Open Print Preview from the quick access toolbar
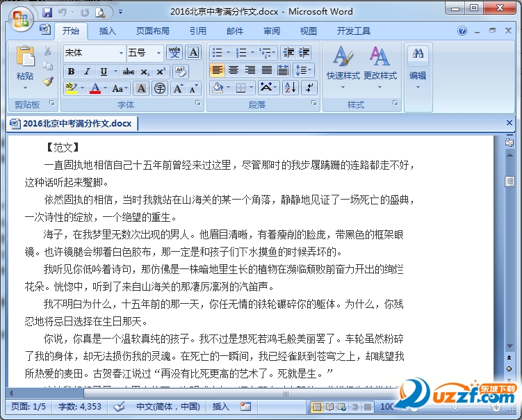 click(x=100, y=13)
